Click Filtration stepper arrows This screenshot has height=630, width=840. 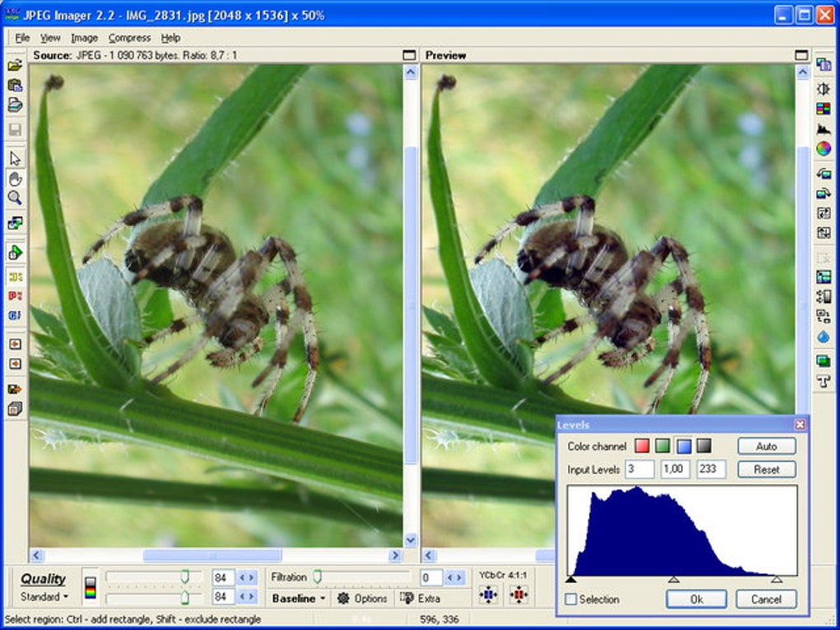pos(455,577)
